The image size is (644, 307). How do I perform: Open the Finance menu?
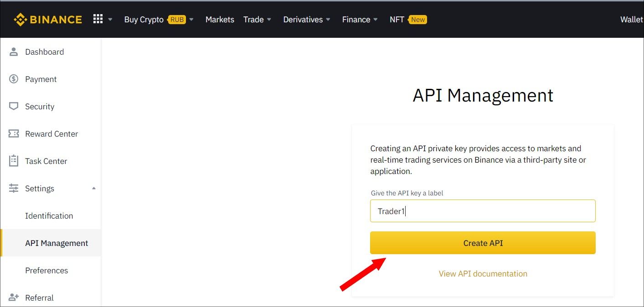(x=356, y=20)
